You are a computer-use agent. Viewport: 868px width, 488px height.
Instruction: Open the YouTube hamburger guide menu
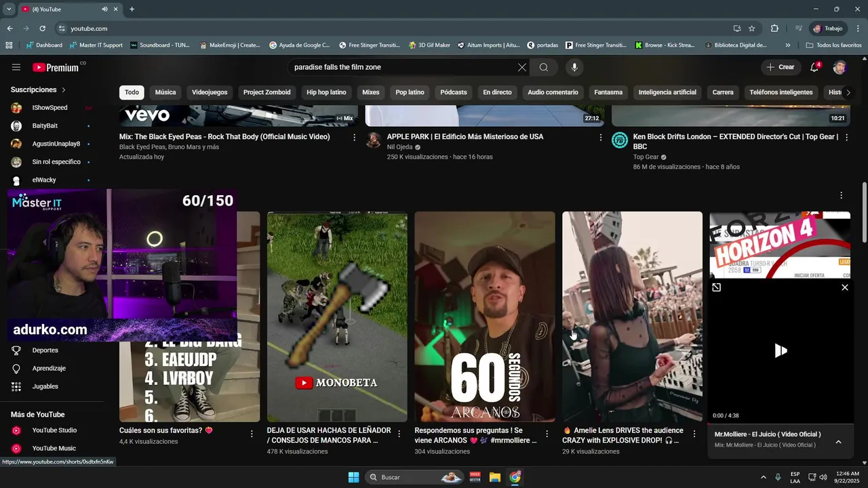[x=16, y=67]
